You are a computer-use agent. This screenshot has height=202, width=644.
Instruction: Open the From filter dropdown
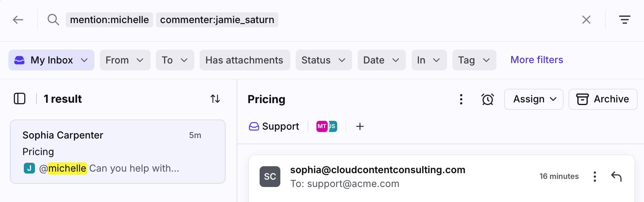125,60
